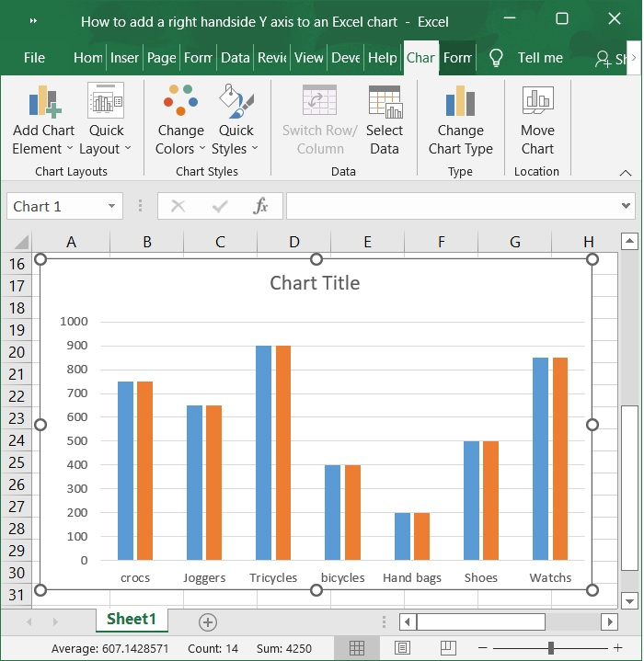Select column F header
The width and height of the screenshot is (644, 661).
pos(442,242)
